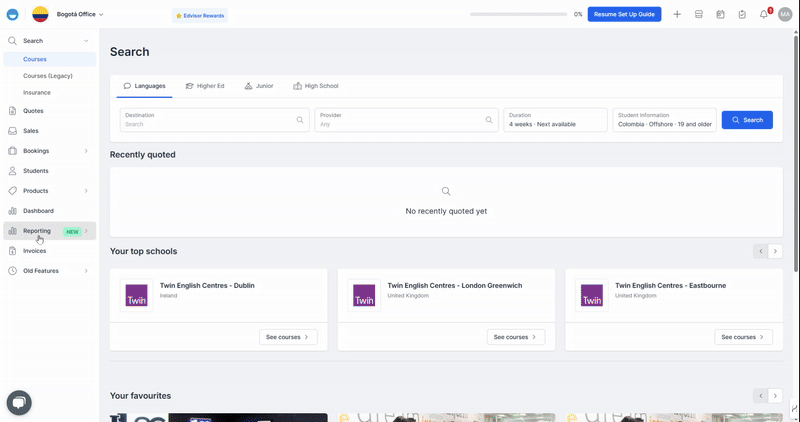This screenshot has height=422, width=800.
Task: Expand the Reporting submenu chevron
Action: click(86, 231)
